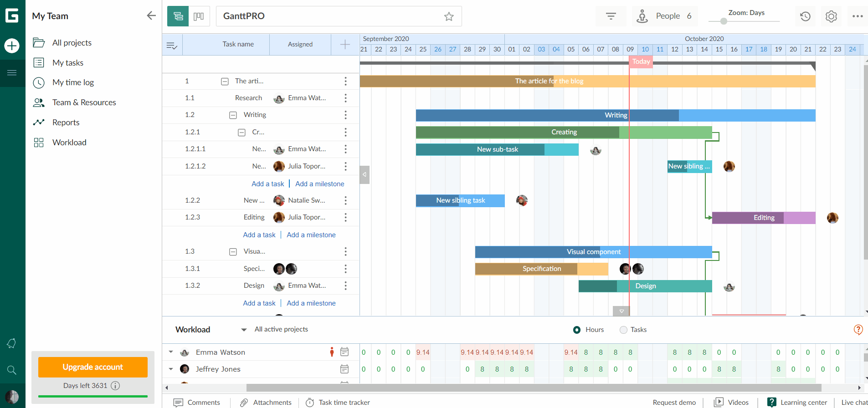
Task: Add a column with plus icon
Action: tap(345, 44)
